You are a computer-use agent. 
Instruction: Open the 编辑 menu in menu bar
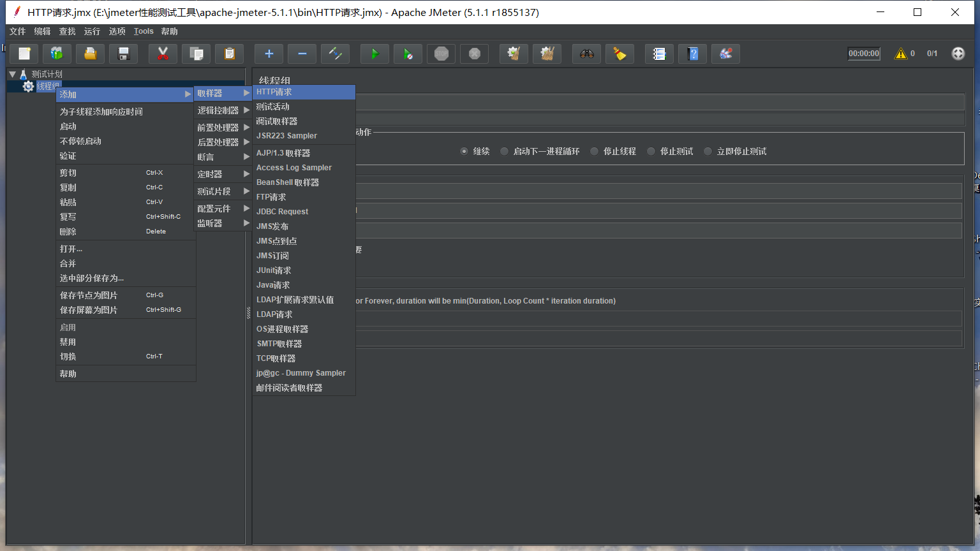42,31
